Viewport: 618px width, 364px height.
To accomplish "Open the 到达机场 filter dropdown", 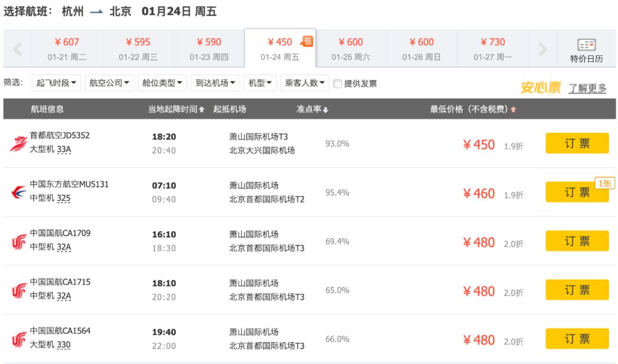I will click(x=215, y=83).
